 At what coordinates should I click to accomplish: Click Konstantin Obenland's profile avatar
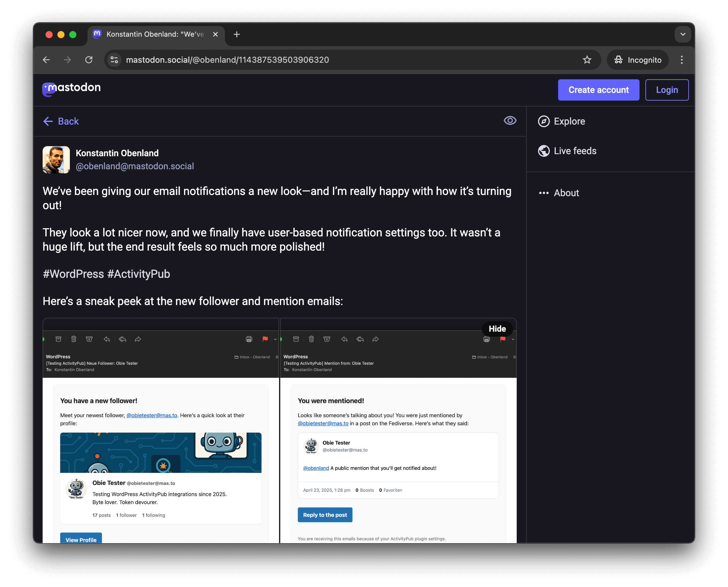56,159
